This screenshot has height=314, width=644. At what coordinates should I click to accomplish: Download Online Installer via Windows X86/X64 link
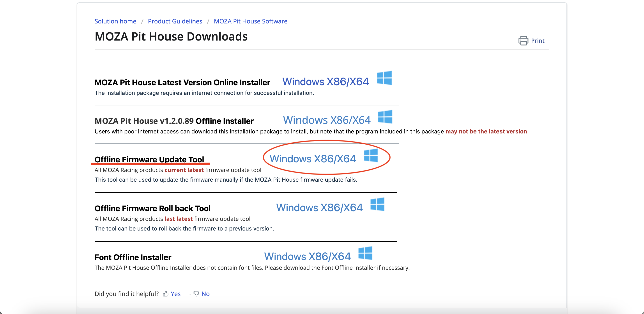coord(325,82)
